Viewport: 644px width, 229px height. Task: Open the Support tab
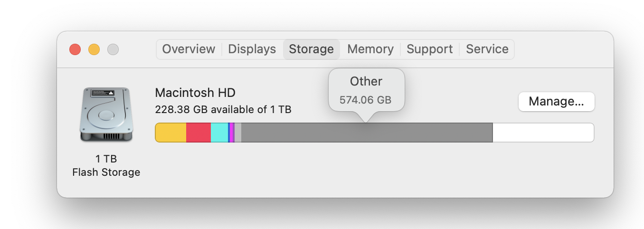pyautogui.click(x=430, y=49)
